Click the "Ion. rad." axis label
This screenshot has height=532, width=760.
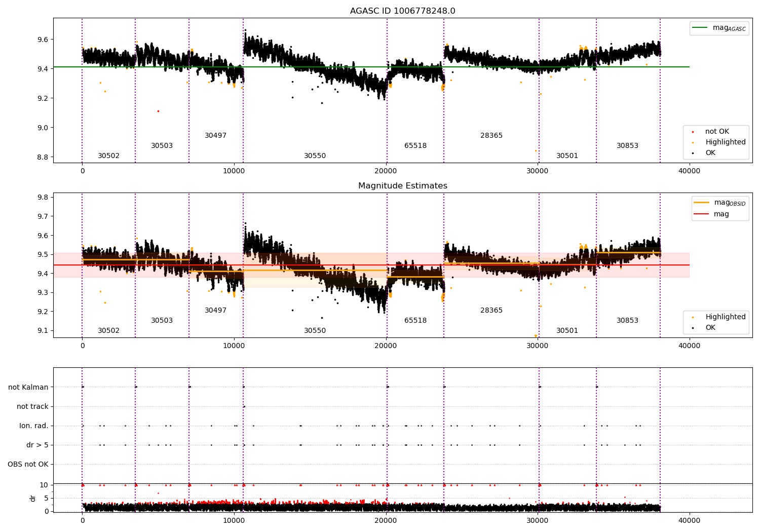click(x=34, y=426)
